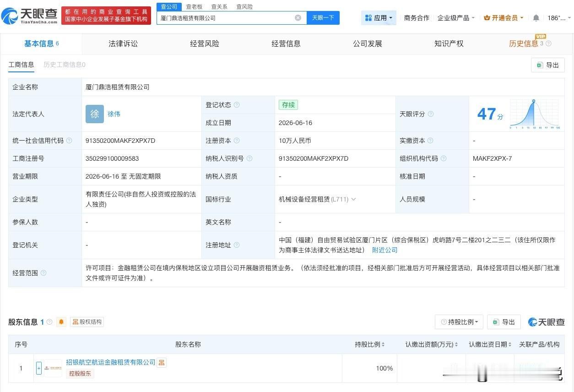The width and height of the screenshot is (574, 392).
Task: Switch to 经营风险 tab
Action: point(205,44)
